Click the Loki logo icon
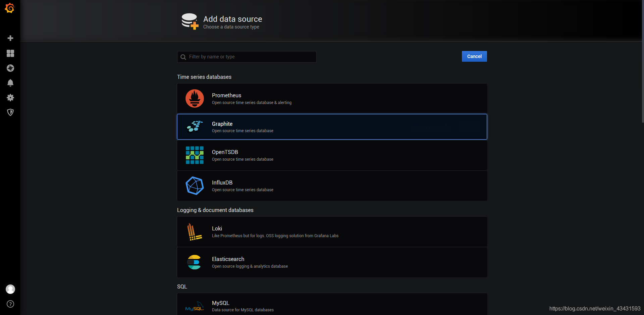This screenshot has height=315, width=644. [x=195, y=232]
